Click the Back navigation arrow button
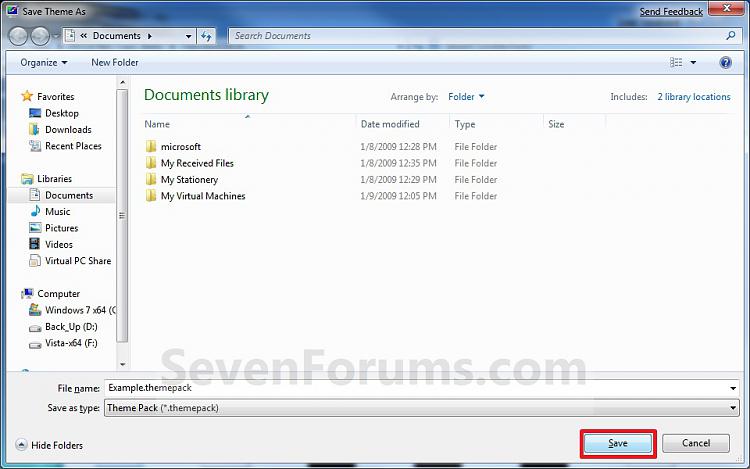Screen dimensions: 750x469 point(18,36)
